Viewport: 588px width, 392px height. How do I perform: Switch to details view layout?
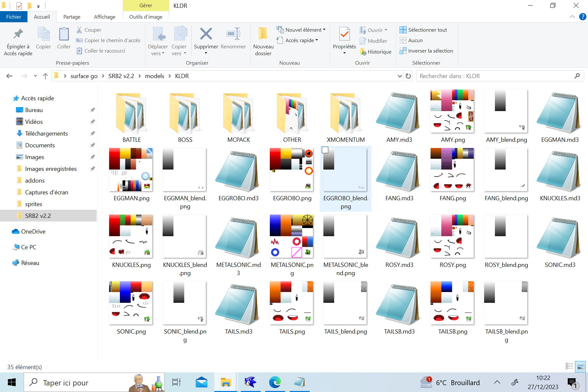[569, 367]
